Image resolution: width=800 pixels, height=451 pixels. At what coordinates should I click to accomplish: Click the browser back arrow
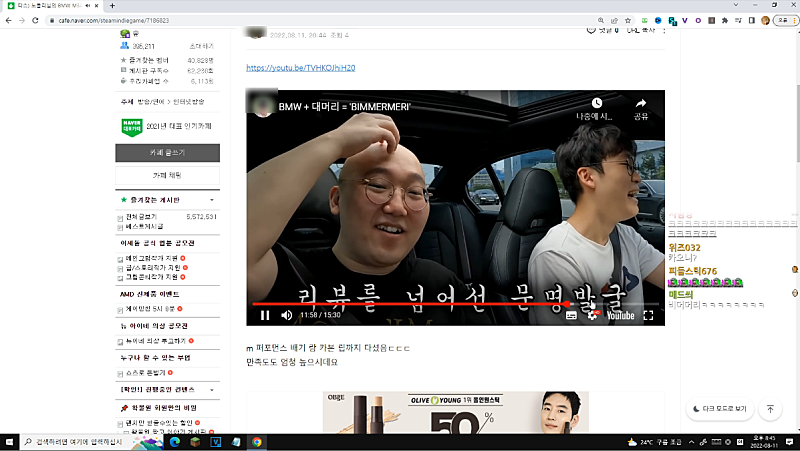8,20
